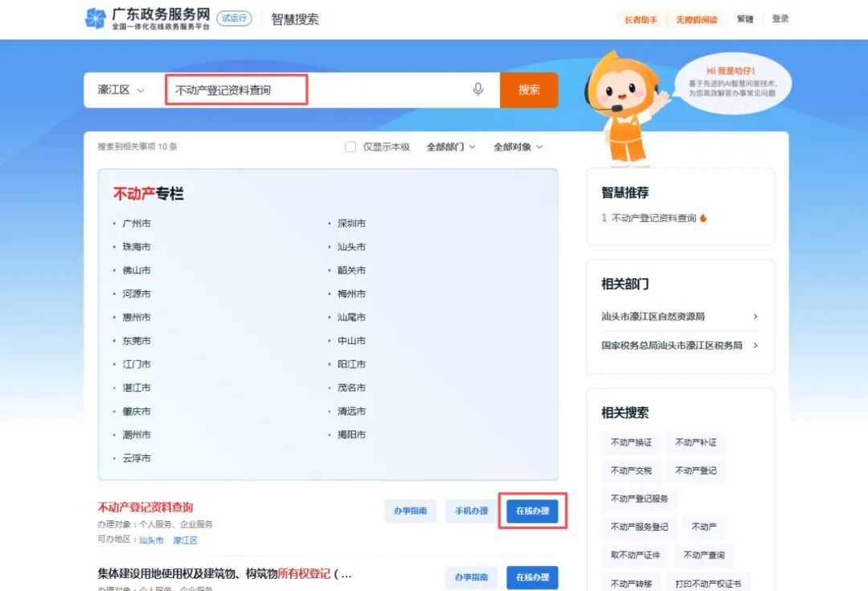The height and width of the screenshot is (591, 868).
Task: Expand the 濠江区 region dropdown
Action: 121,90
